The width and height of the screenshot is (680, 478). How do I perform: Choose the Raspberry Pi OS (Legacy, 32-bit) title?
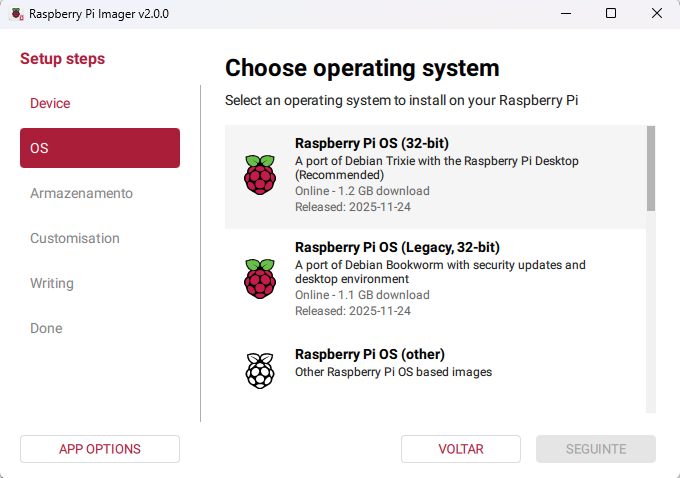coord(397,247)
